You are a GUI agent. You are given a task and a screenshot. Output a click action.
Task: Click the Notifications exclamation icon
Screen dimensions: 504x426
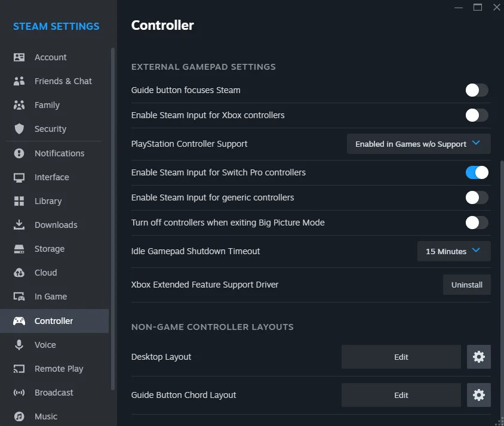pyautogui.click(x=19, y=153)
